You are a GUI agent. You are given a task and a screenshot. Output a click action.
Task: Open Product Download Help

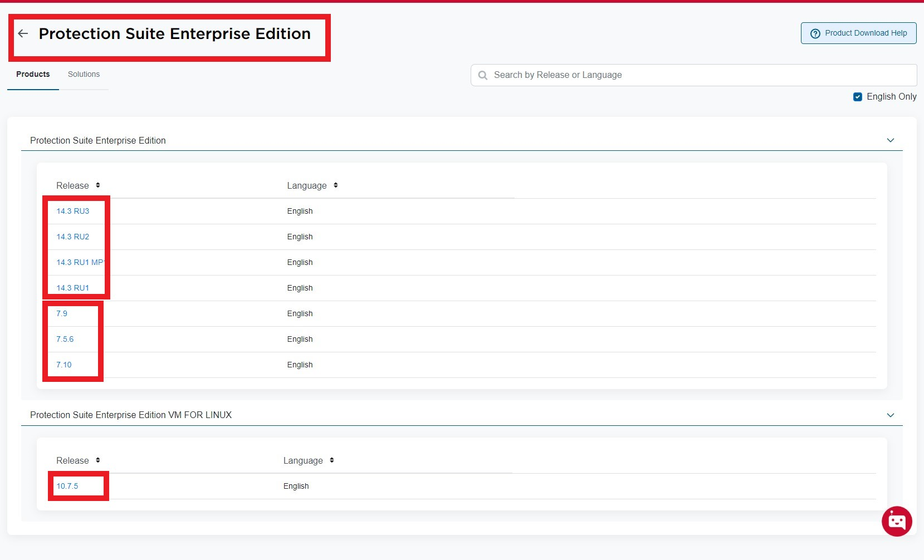(x=858, y=33)
